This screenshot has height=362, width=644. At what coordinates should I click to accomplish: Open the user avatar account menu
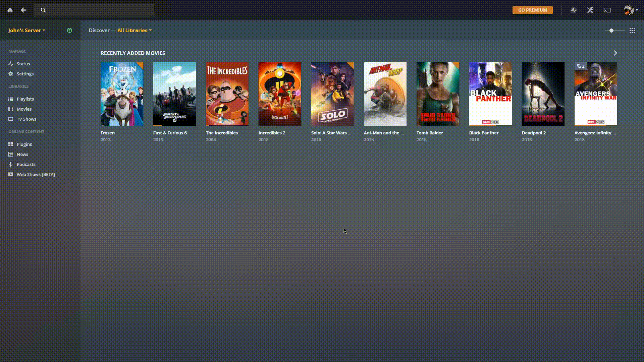click(631, 10)
